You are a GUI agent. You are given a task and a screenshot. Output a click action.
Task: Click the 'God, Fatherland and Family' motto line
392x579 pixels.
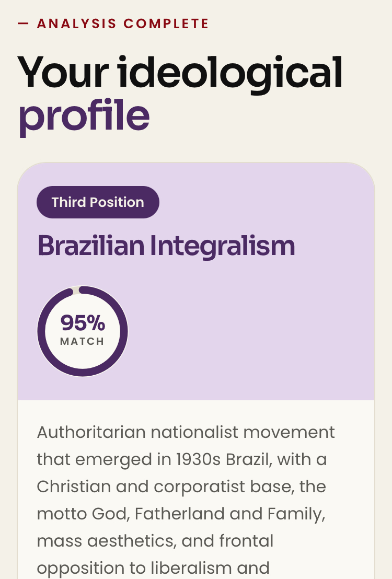point(181,514)
